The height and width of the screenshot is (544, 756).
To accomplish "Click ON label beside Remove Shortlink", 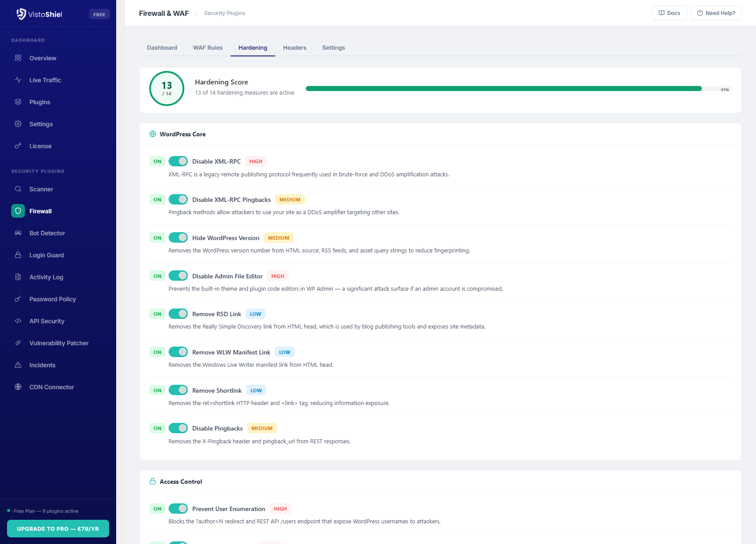I will coord(158,391).
